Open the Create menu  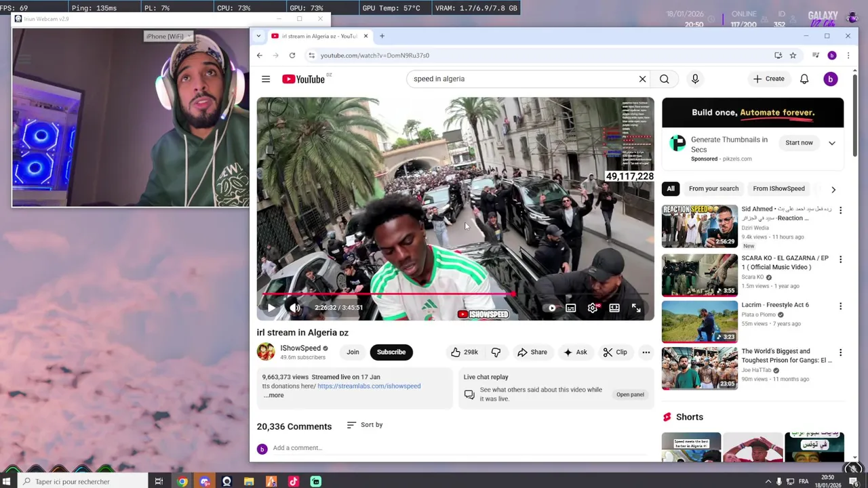pyautogui.click(x=768, y=79)
